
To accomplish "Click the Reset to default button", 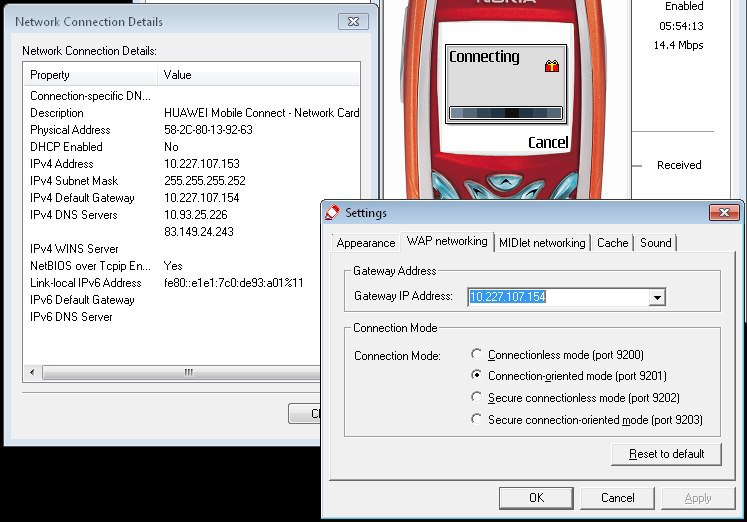I will coord(666,454).
